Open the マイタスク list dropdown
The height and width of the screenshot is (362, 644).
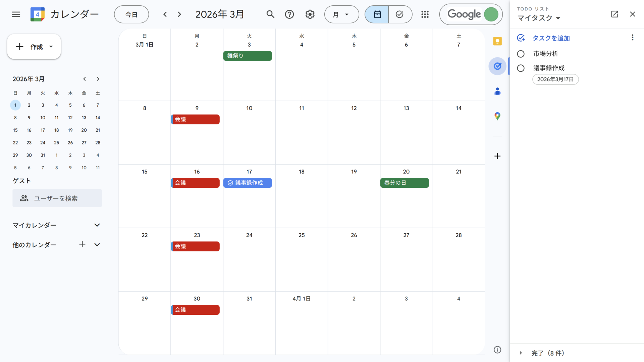pos(538,18)
